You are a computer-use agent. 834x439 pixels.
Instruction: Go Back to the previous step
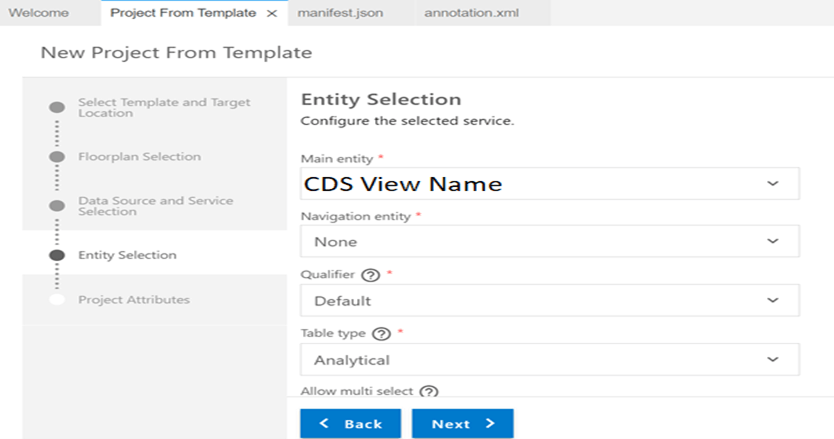(x=351, y=424)
